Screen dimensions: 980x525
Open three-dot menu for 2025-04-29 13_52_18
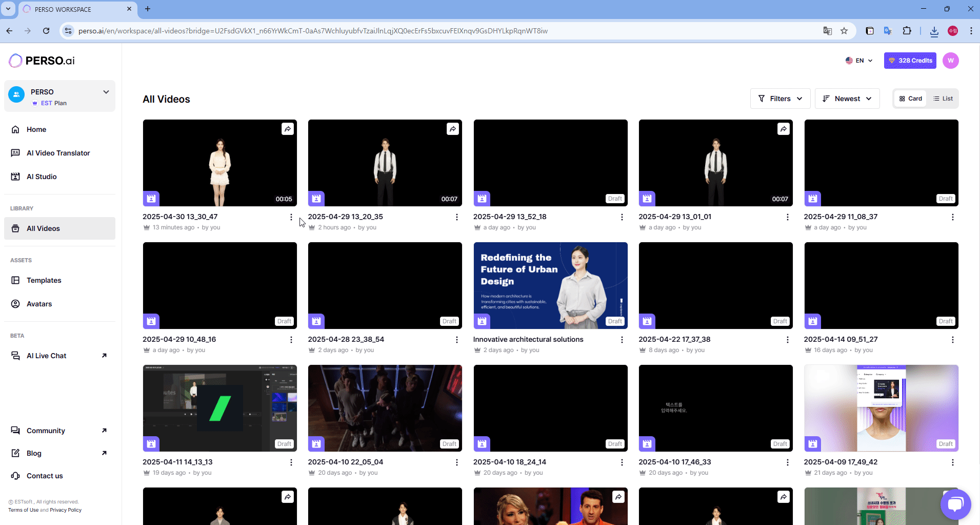tap(622, 217)
